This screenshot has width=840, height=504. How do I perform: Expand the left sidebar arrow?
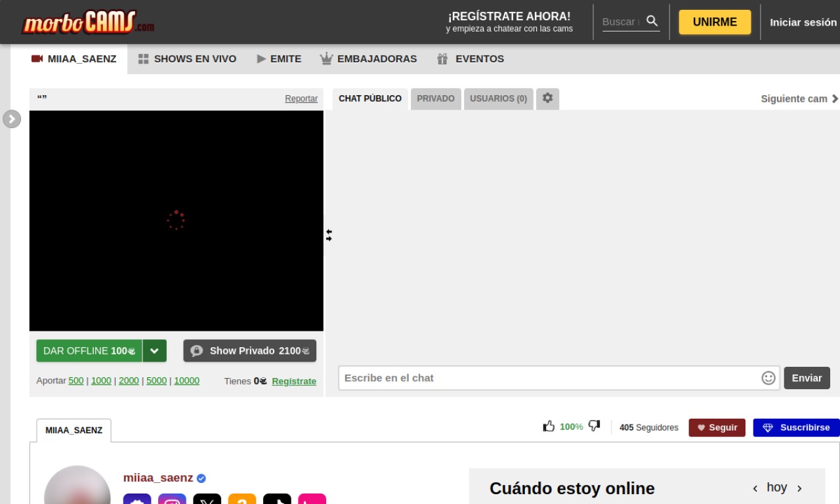(12, 119)
